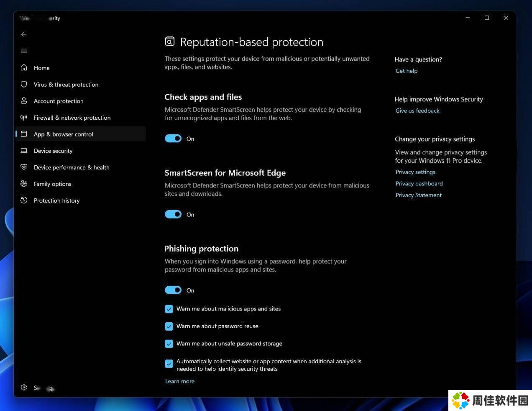This screenshot has width=532, height=411.
Task: Click the Get help link
Action: (407, 71)
